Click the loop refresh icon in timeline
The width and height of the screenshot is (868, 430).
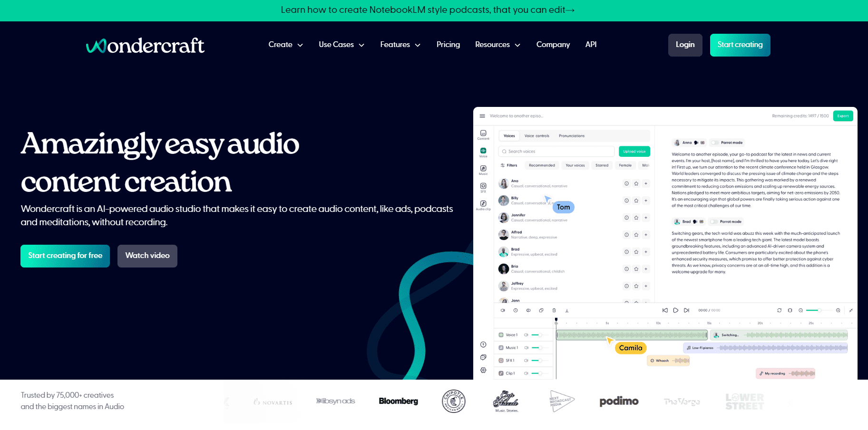[x=780, y=310]
